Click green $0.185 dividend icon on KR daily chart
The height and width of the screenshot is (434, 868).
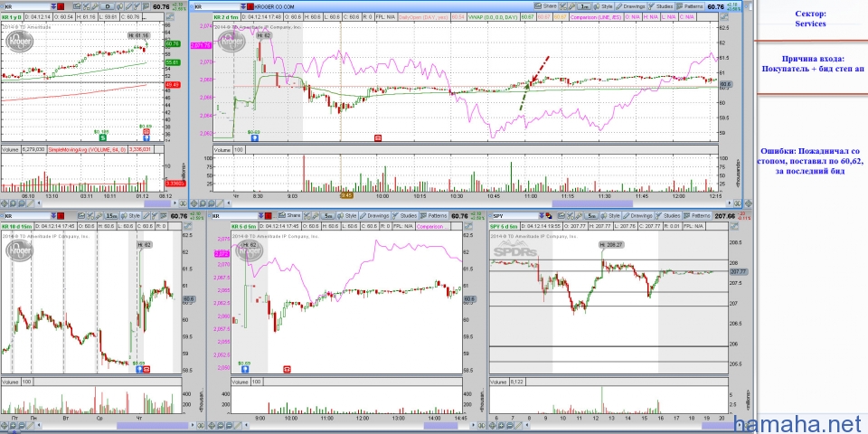[102, 137]
